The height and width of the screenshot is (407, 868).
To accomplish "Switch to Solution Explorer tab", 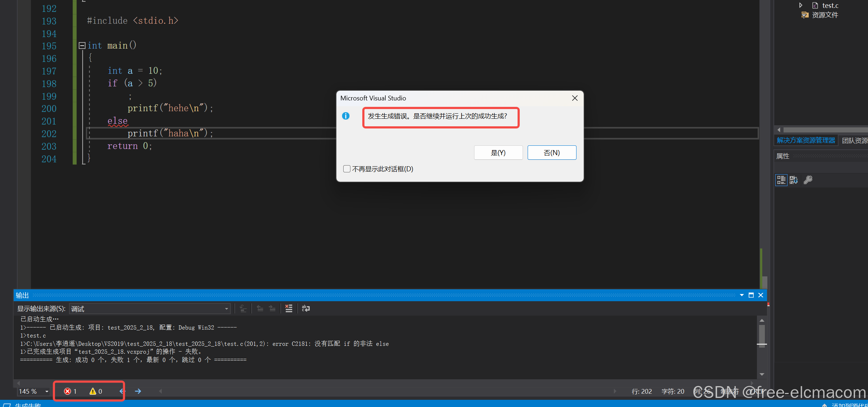I will [x=805, y=140].
